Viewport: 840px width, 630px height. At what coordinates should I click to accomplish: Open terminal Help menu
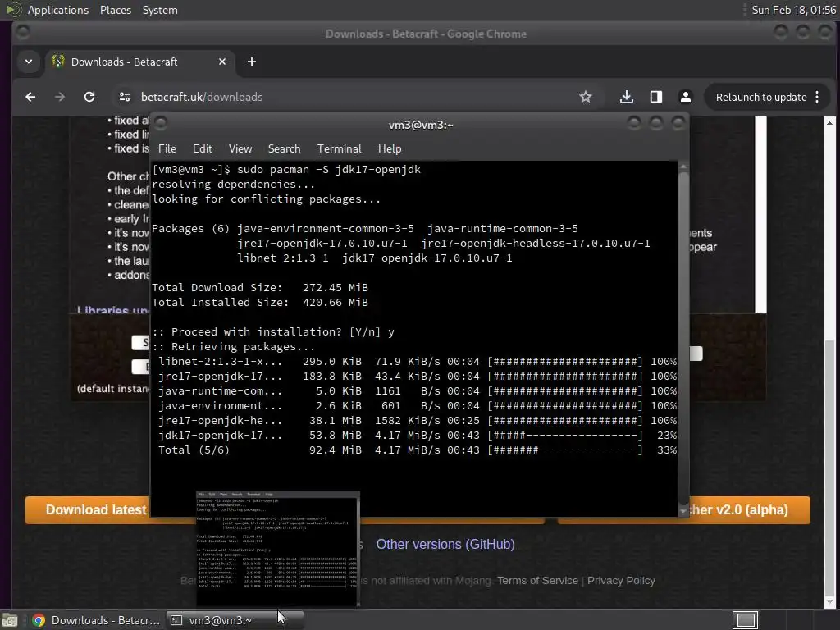point(390,149)
